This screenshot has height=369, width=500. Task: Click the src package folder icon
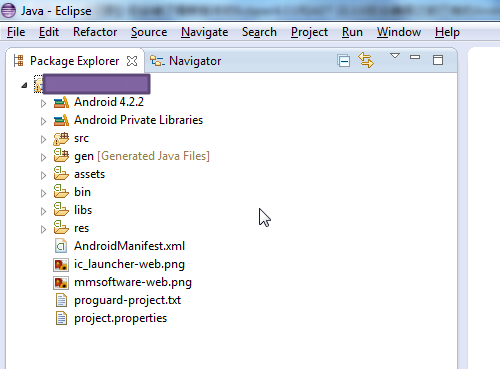coord(61,139)
